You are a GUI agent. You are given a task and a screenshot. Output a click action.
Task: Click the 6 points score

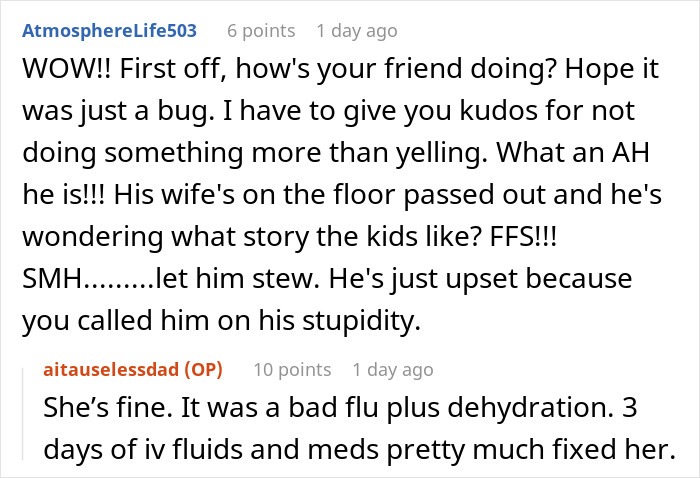(260, 31)
